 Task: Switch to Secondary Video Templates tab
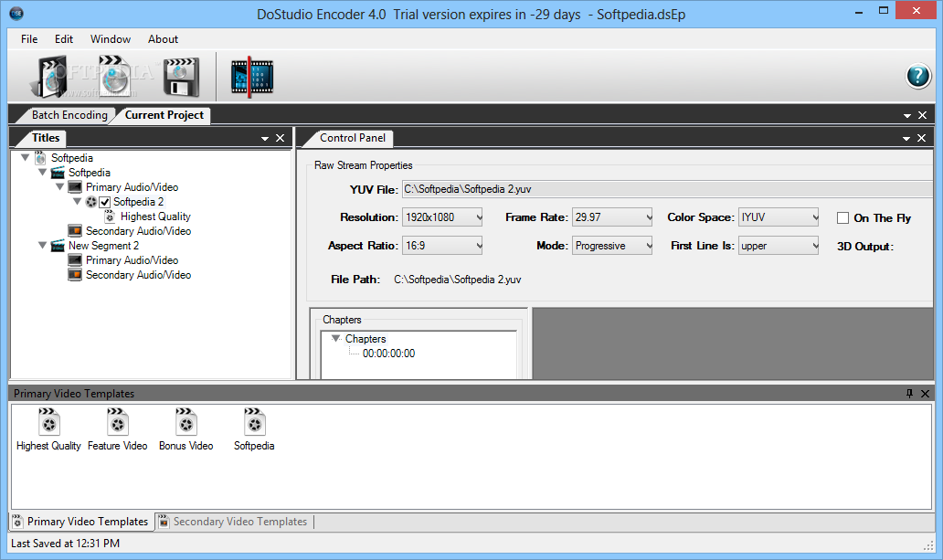(x=234, y=522)
